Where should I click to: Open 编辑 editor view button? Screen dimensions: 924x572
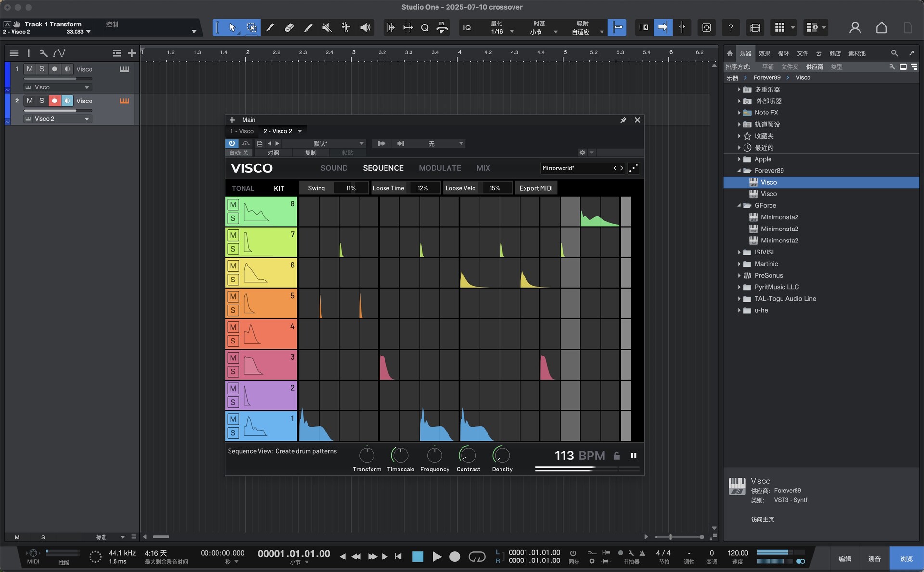(845, 559)
